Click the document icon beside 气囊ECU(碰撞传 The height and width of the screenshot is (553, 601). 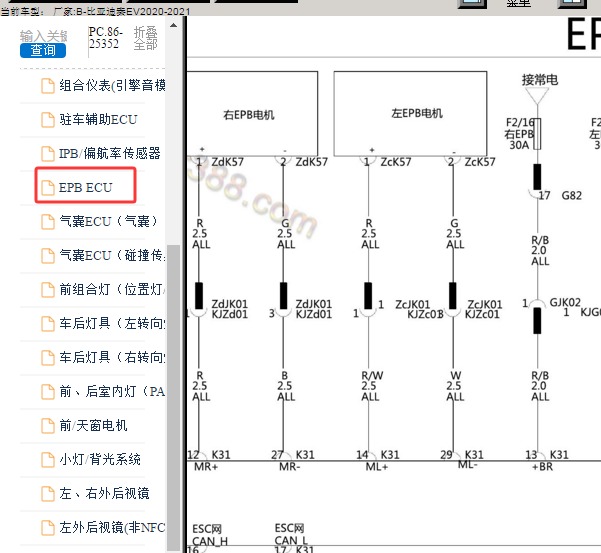click(48, 256)
